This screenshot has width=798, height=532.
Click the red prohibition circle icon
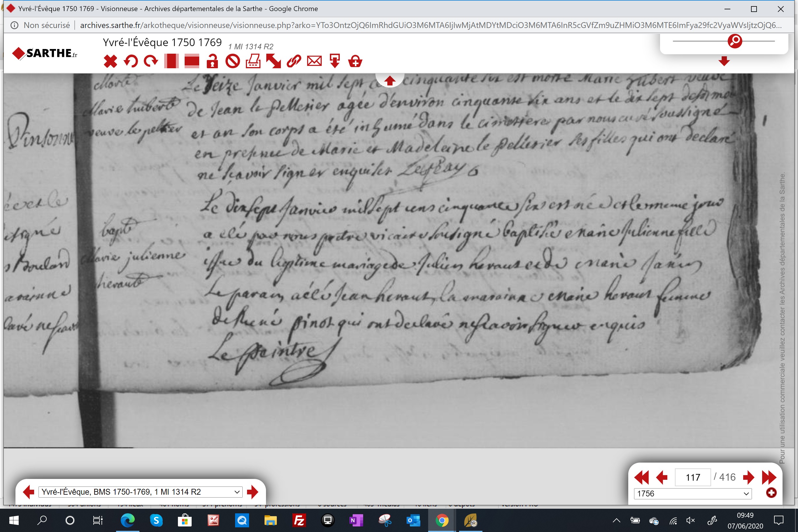coord(233,62)
